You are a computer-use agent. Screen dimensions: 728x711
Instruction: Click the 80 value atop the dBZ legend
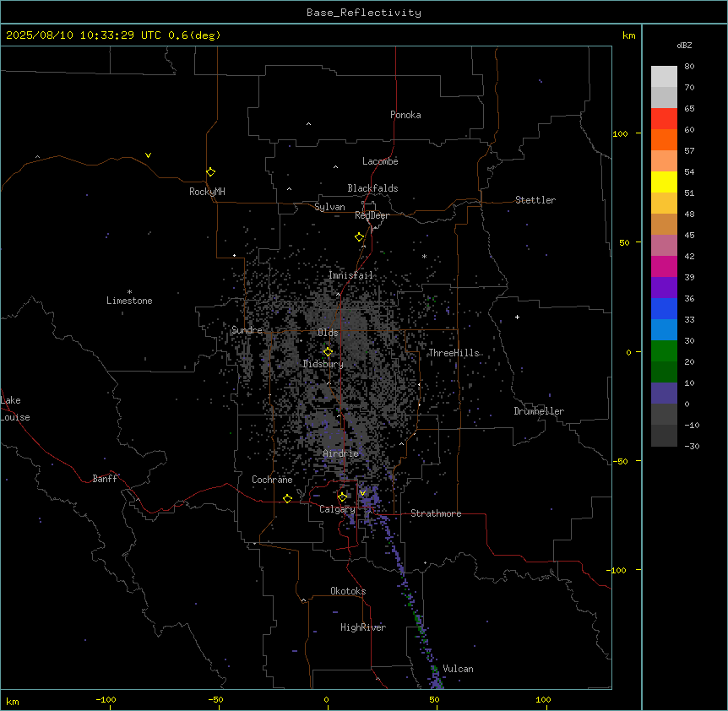point(689,67)
